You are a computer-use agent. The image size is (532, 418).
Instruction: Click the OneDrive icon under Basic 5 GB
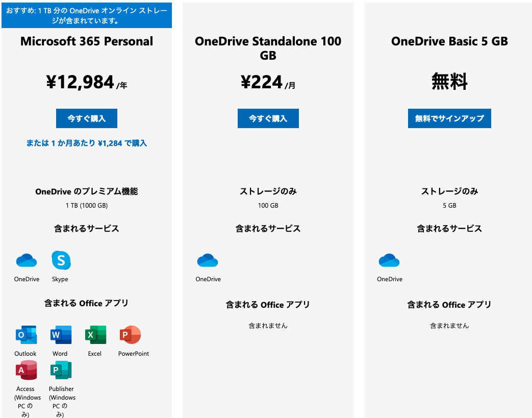[x=389, y=260]
